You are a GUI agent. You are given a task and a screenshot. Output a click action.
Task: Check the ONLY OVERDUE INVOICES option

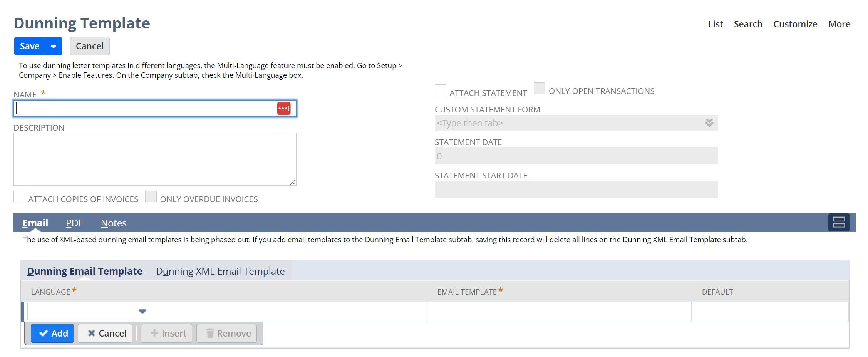coord(151,197)
